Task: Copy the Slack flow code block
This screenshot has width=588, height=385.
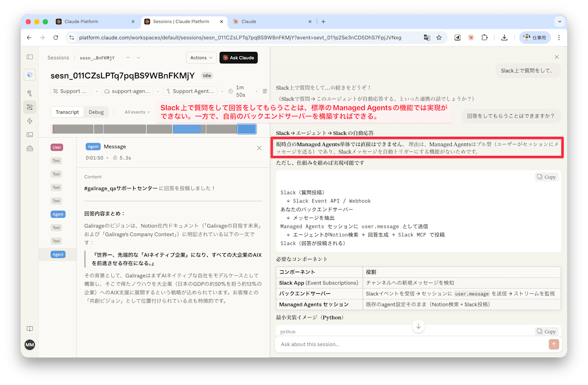Action: (x=546, y=177)
